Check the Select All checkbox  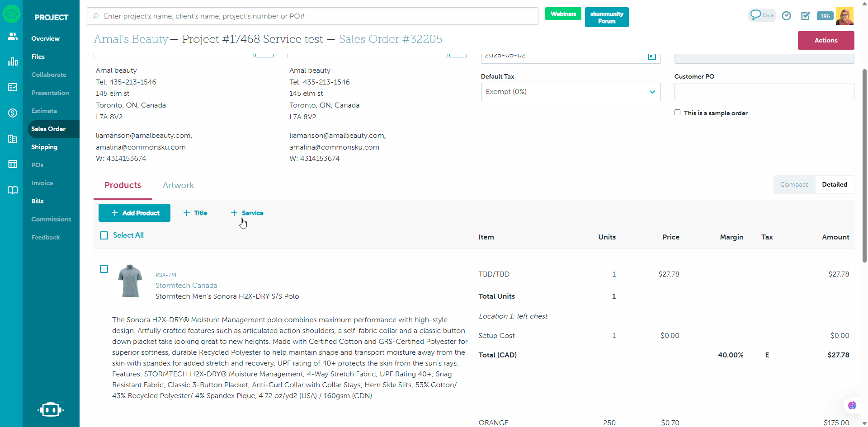coord(104,235)
